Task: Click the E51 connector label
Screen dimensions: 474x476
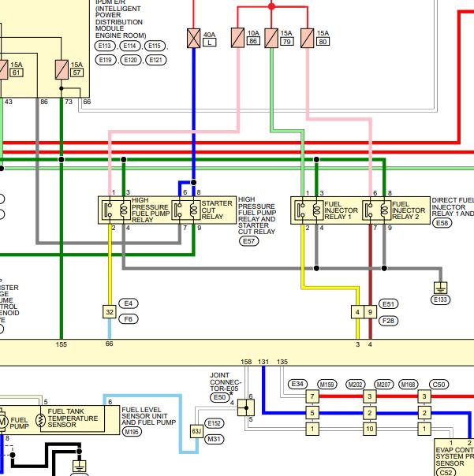Action: [388, 304]
